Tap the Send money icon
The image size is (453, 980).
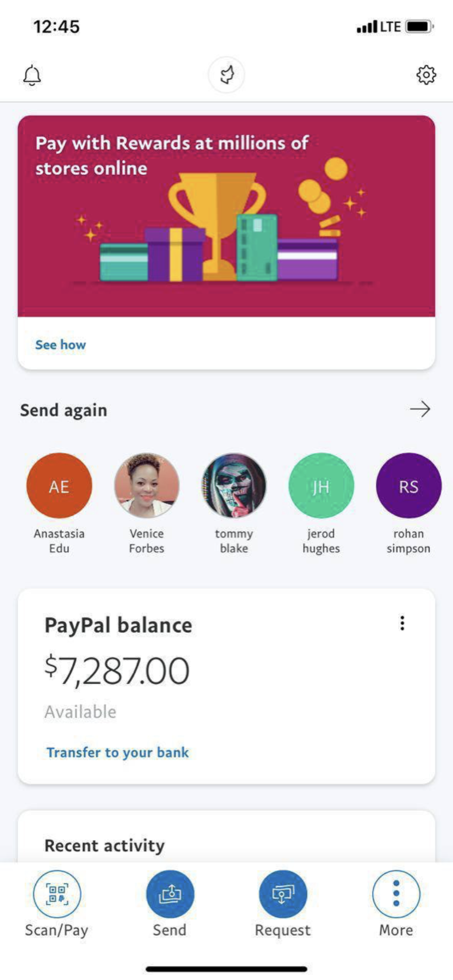click(x=170, y=894)
